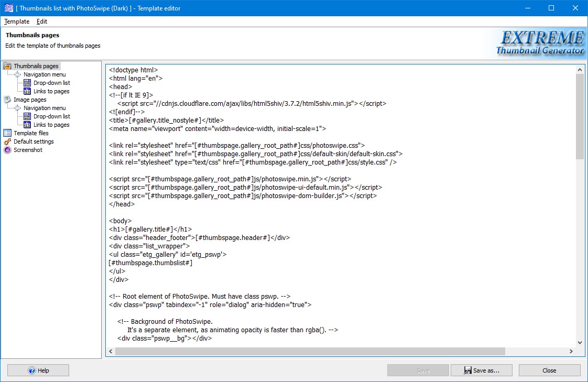This screenshot has width=588, height=382.
Task: Click the floppy disk icon on Save as
Action: [x=467, y=370]
